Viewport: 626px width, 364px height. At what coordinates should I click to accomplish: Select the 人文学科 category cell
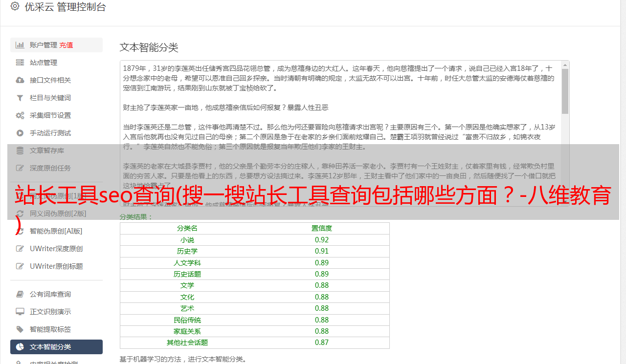pyautogui.click(x=187, y=263)
